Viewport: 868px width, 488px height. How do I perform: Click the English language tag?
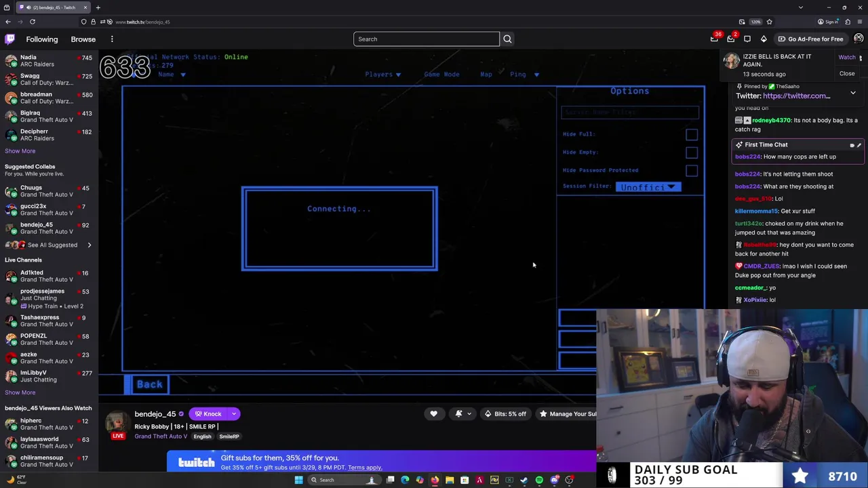[x=202, y=436]
